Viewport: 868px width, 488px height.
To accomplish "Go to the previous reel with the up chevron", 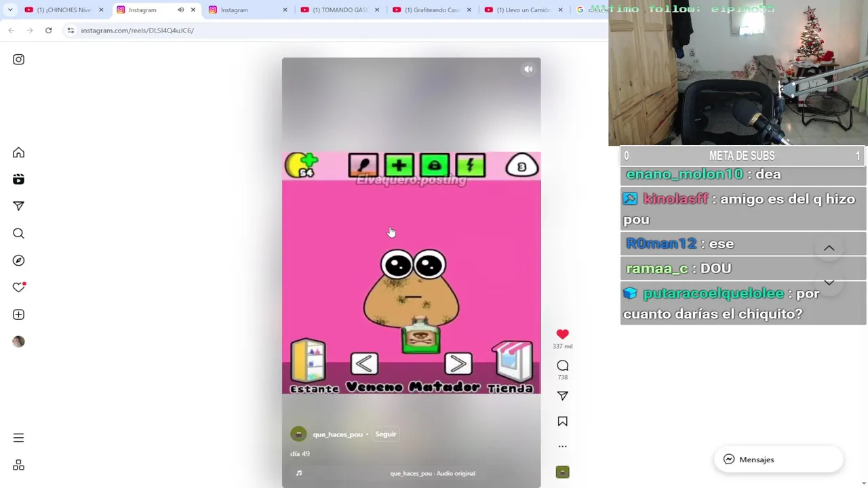I will (x=829, y=248).
